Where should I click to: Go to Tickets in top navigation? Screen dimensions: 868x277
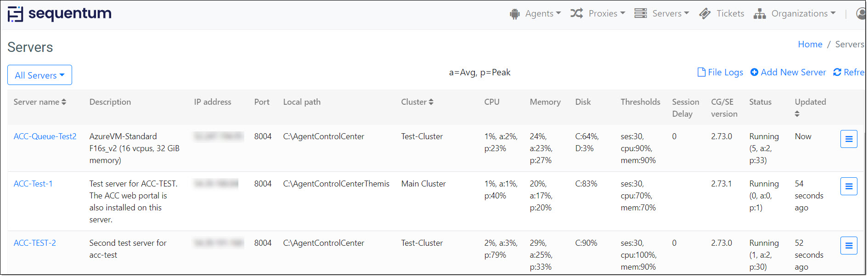(x=730, y=14)
